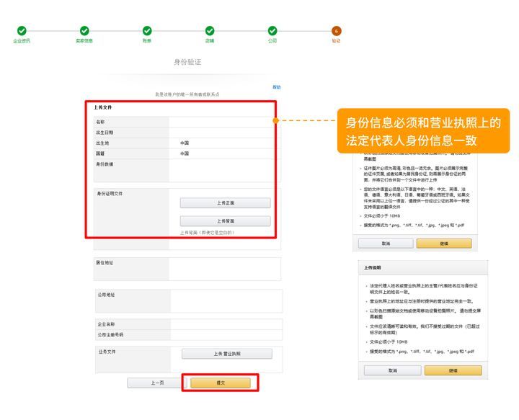Click the green checkmark above 店铺 step
Viewport: 519px width, 420px height.
210,31
